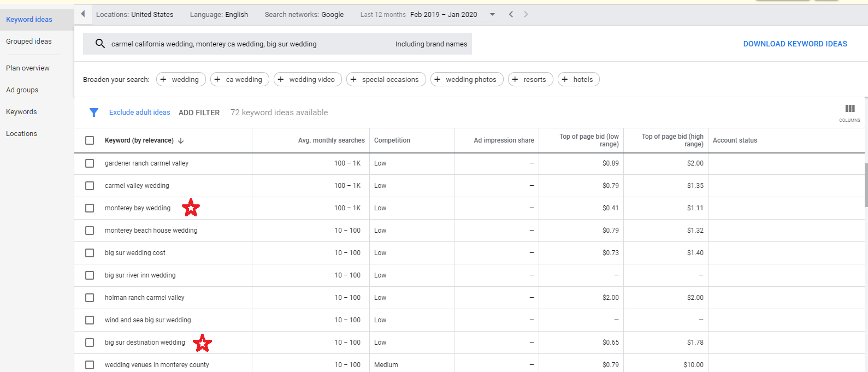Sort by Ad impression share column
Screen dimensions: 868x372
pos(504,140)
